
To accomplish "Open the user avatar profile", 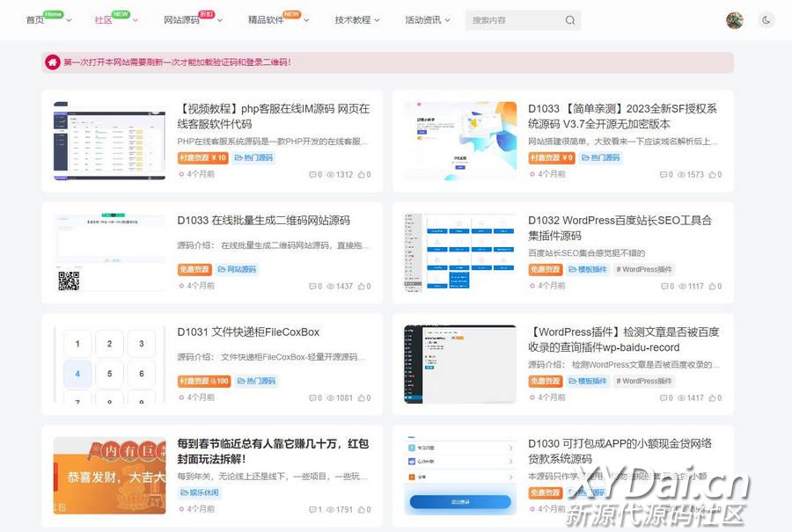I will 735,20.
